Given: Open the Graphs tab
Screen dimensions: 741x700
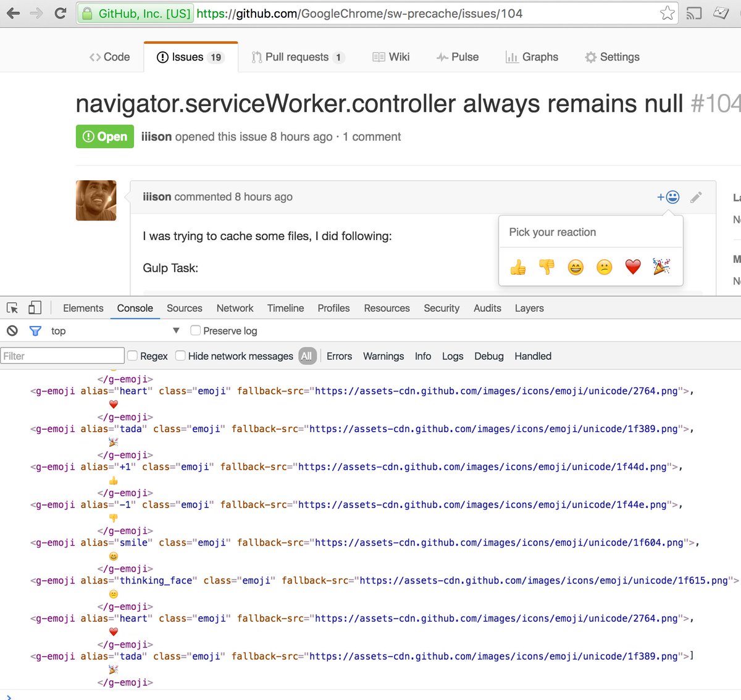Looking at the screenshot, I should pos(532,57).
